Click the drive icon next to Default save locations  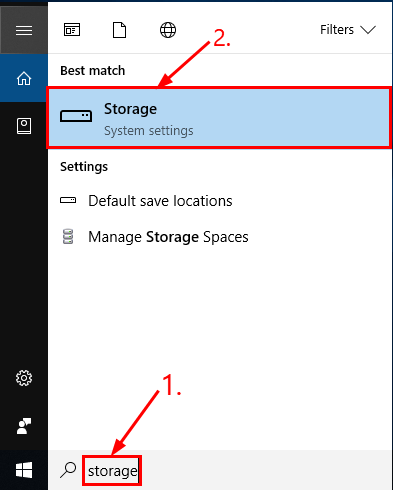[68, 200]
